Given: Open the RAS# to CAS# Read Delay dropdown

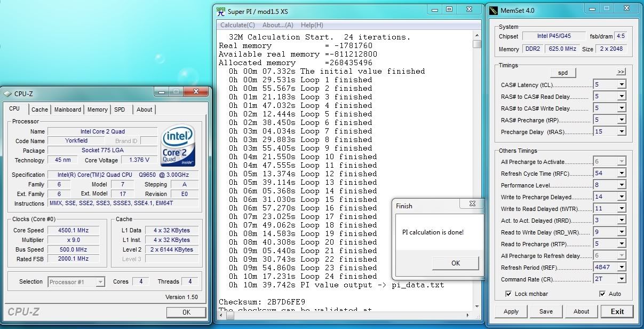Looking at the screenshot, I should pos(622,97).
